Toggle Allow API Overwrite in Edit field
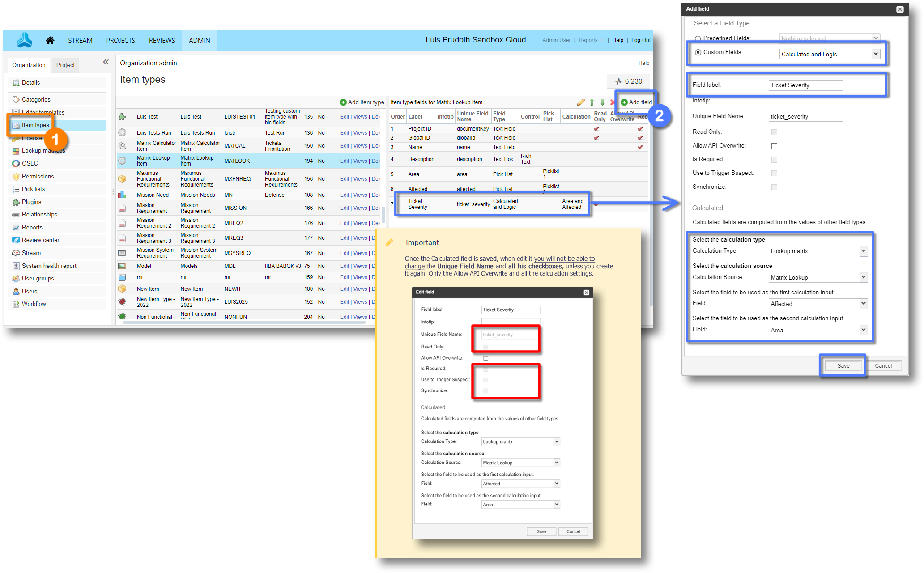The image size is (924, 573). [485, 358]
